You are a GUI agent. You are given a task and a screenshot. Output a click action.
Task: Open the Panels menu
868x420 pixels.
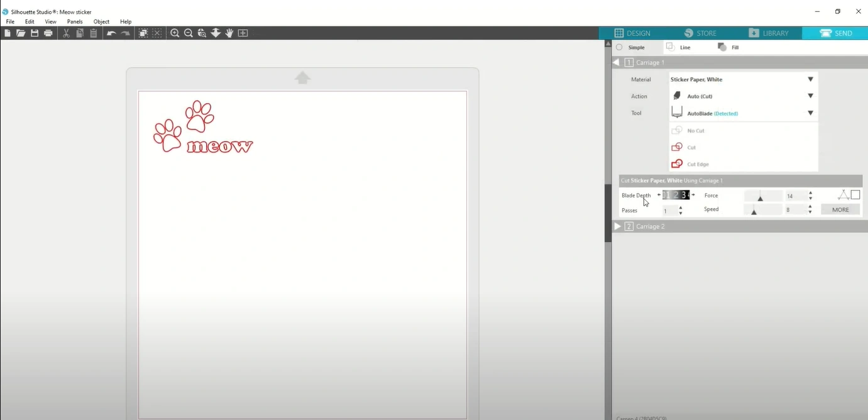(x=75, y=21)
